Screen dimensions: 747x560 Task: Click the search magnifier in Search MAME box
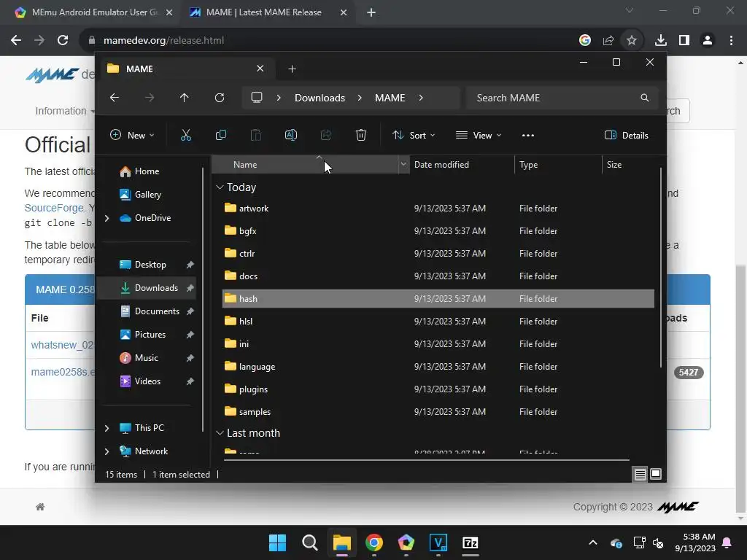pyautogui.click(x=645, y=98)
